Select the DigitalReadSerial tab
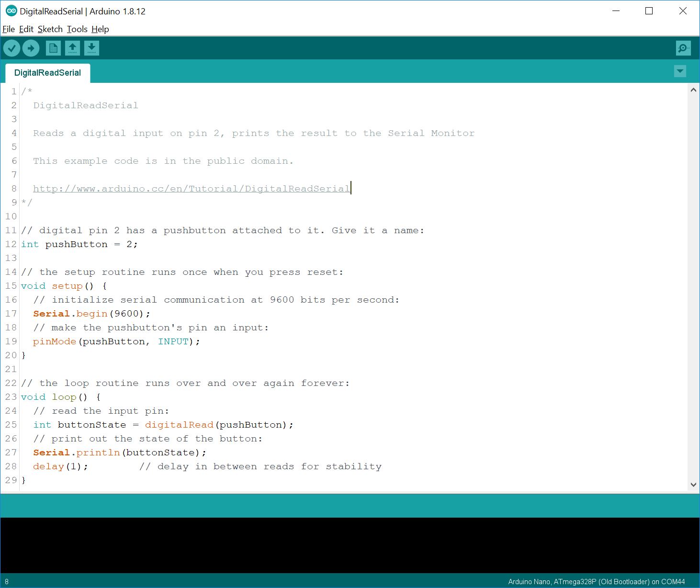The width and height of the screenshot is (700, 588). (47, 72)
